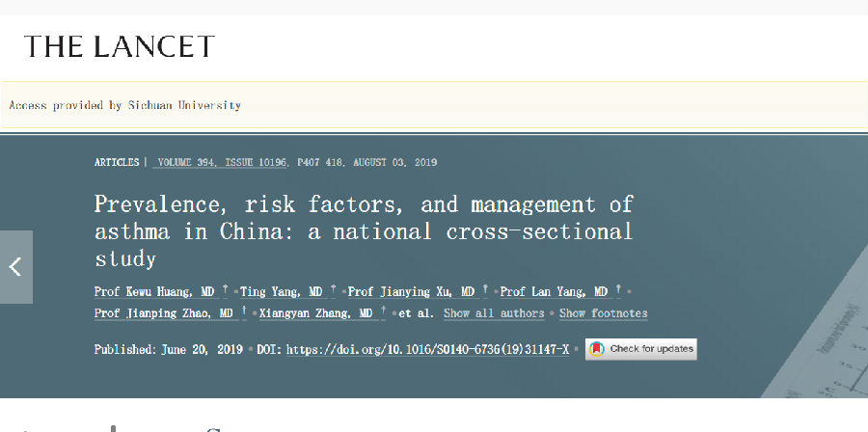Open author Prof Jianping Zhao
868x432 pixels.
point(164,313)
